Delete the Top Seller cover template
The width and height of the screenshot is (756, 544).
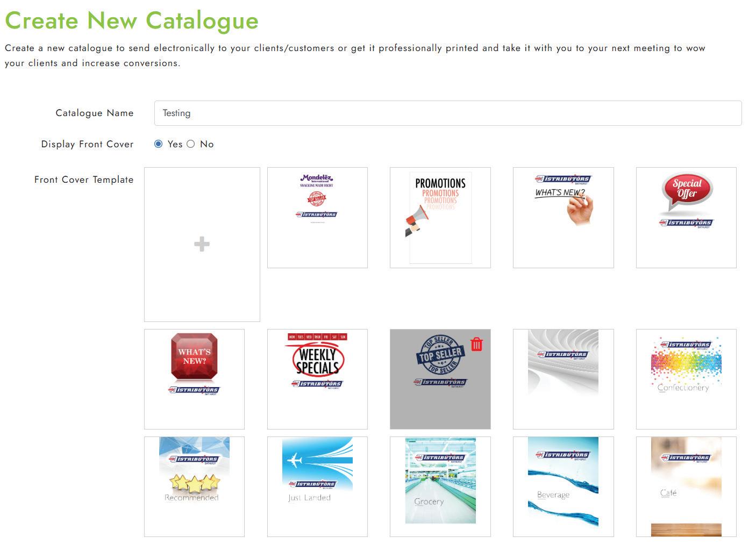tap(476, 344)
